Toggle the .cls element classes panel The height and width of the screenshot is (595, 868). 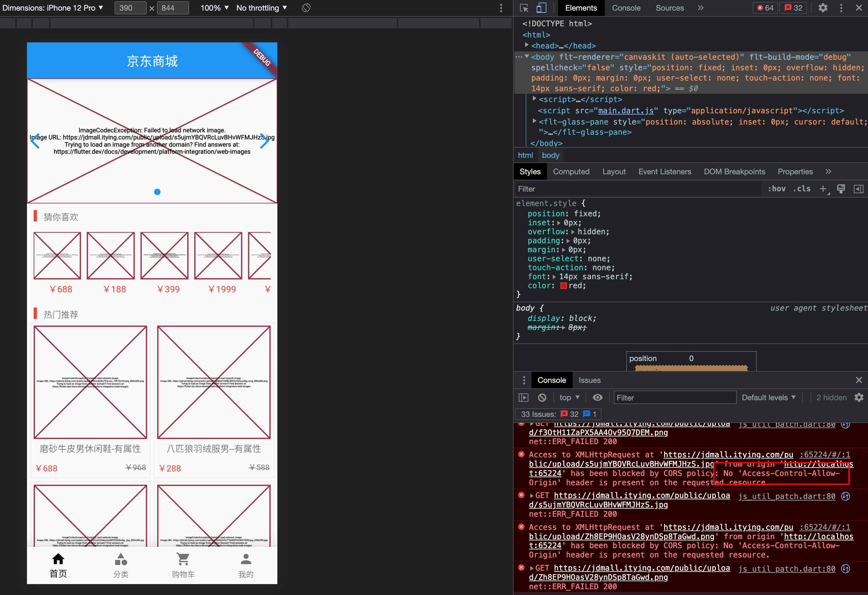click(x=802, y=189)
